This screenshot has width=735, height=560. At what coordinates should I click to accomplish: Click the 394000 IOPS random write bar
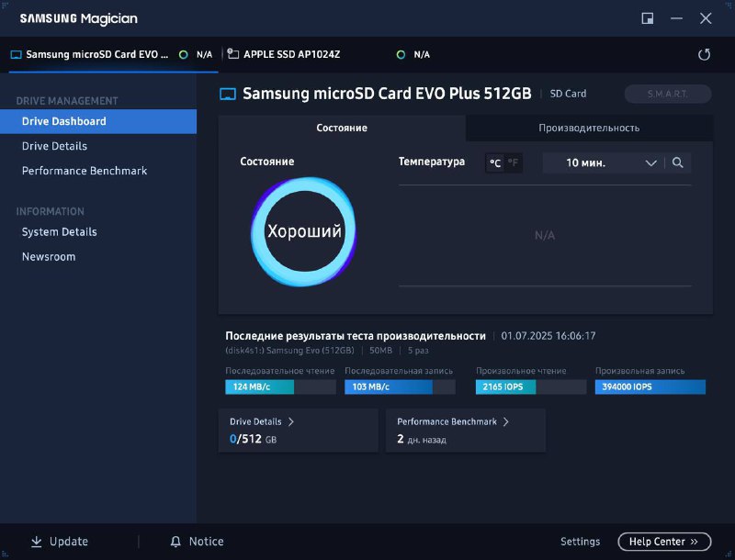coord(650,386)
